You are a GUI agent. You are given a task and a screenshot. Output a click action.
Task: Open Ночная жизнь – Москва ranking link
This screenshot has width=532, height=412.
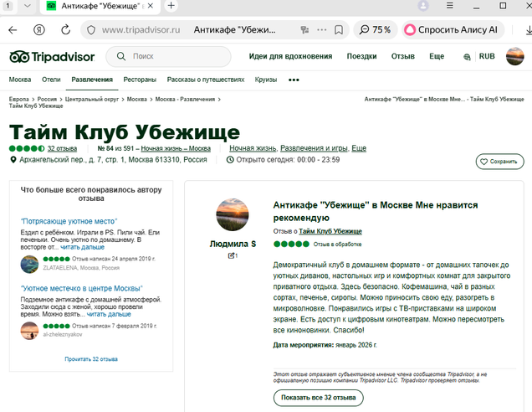pos(176,148)
